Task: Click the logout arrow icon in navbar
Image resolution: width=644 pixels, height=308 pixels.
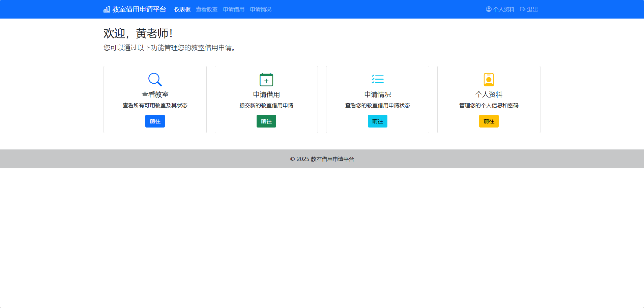Action: (523, 9)
